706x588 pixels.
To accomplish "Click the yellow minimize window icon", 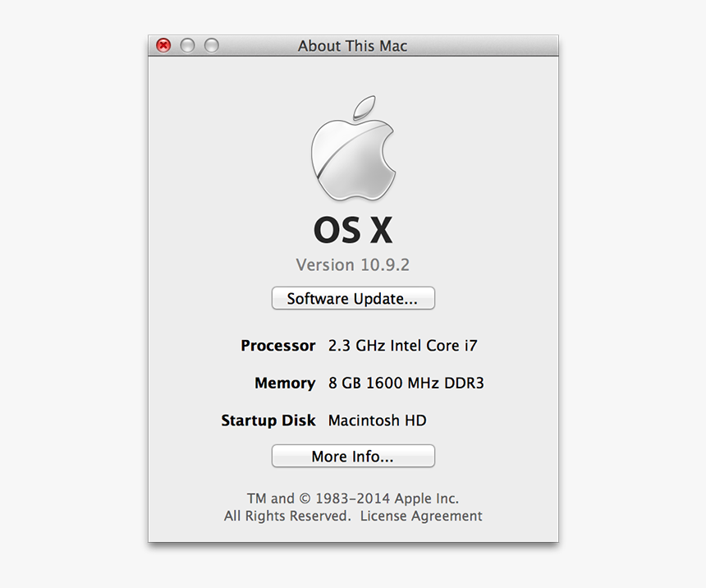I will point(187,45).
